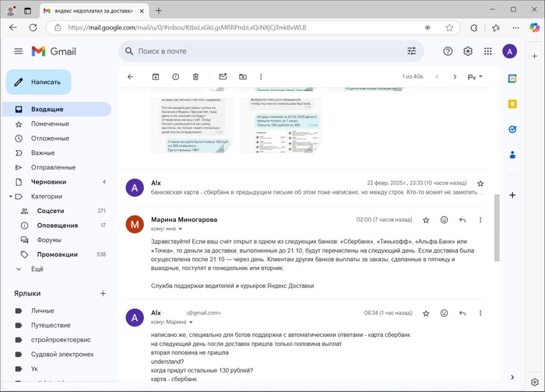The height and width of the screenshot is (392, 545).
Task: Add emoji reaction to Alx 08:34 message
Action: click(x=444, y=313)
